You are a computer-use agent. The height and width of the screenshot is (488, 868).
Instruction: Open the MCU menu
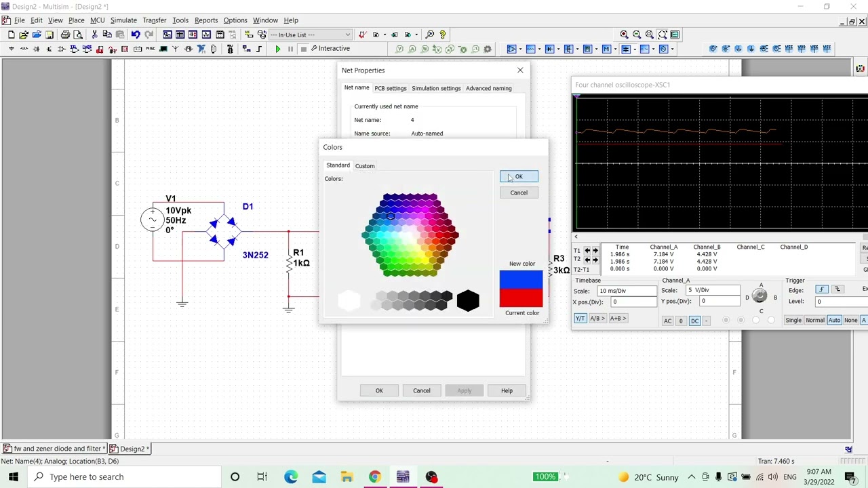tap(98, 20)
